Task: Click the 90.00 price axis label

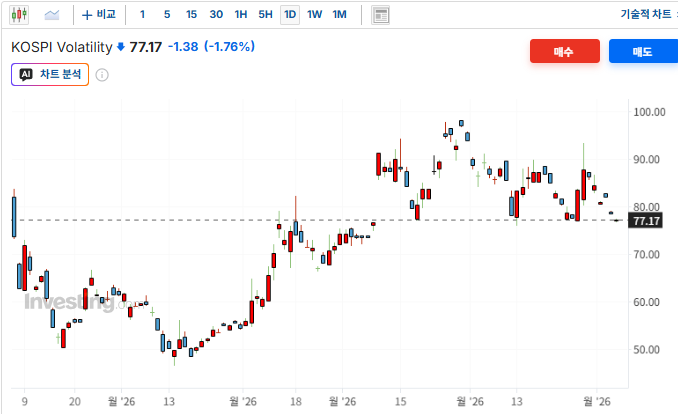Action: pyautogui.click(x=646, y=160)
